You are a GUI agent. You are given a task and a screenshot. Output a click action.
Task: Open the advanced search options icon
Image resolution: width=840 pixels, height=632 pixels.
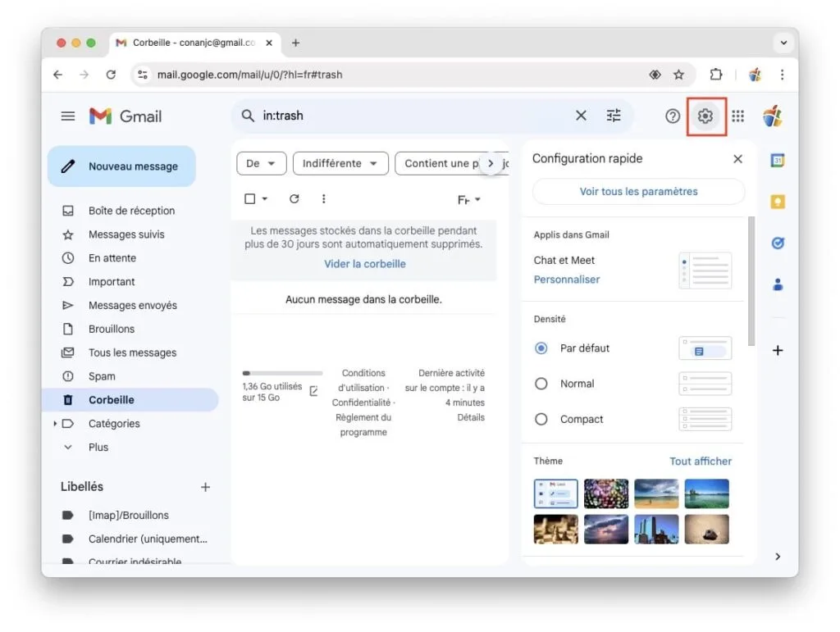point(614,116)
